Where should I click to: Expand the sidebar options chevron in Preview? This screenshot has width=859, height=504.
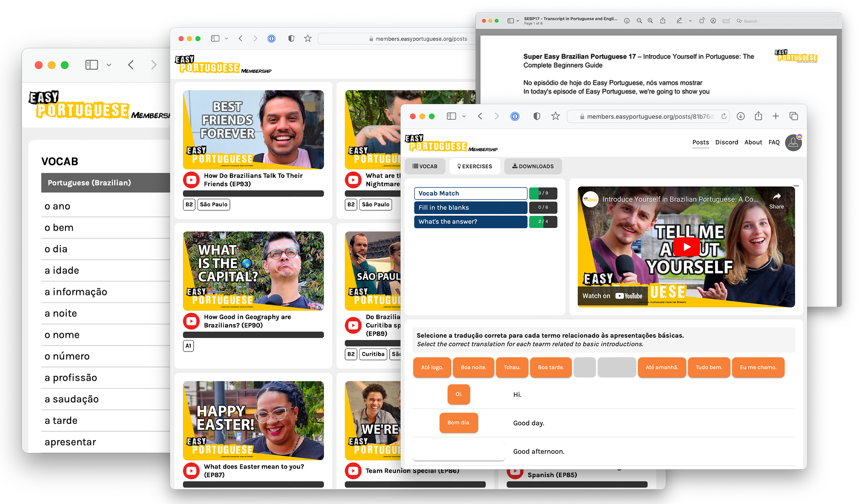coord(518,21)
